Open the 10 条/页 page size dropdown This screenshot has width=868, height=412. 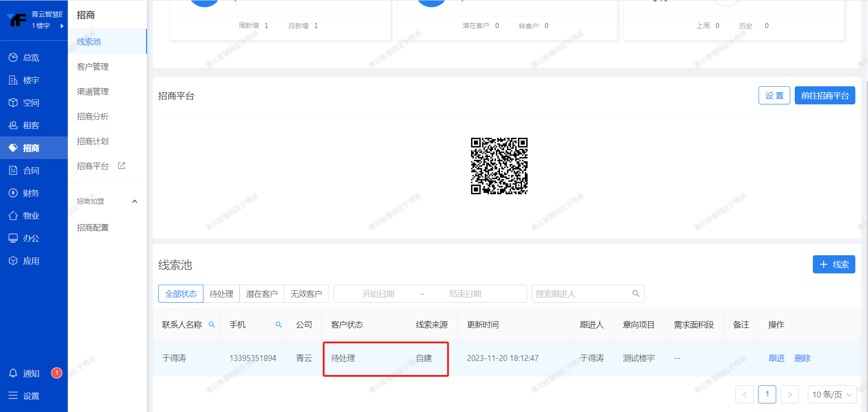pyautogui.click(x=831, y=394)
